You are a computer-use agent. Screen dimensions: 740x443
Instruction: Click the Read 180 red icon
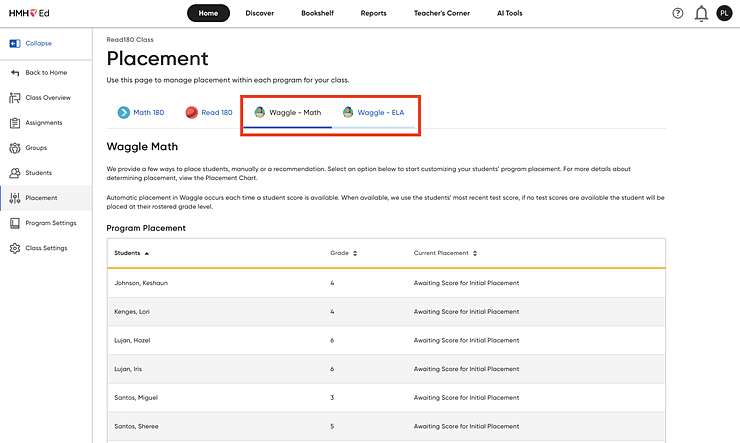(x=192, y=112)
